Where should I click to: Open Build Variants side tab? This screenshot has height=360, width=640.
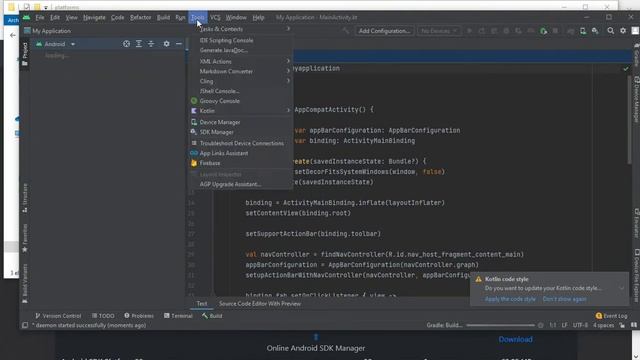[25, 283]
